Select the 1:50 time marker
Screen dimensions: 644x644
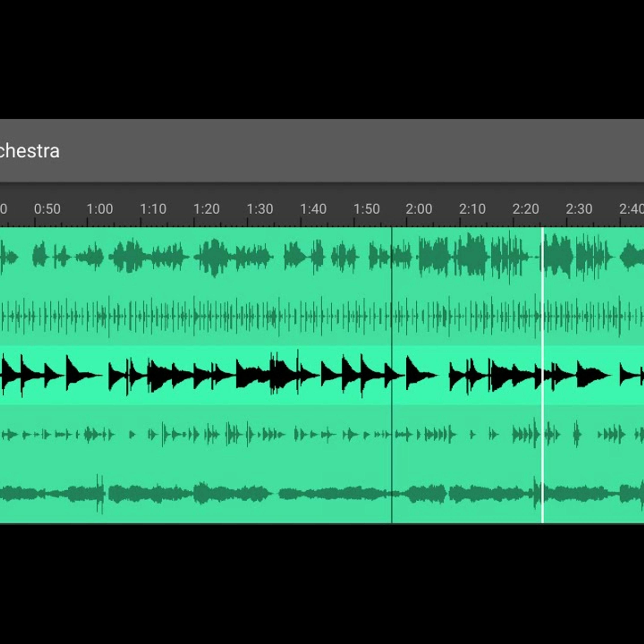[366, 209]
